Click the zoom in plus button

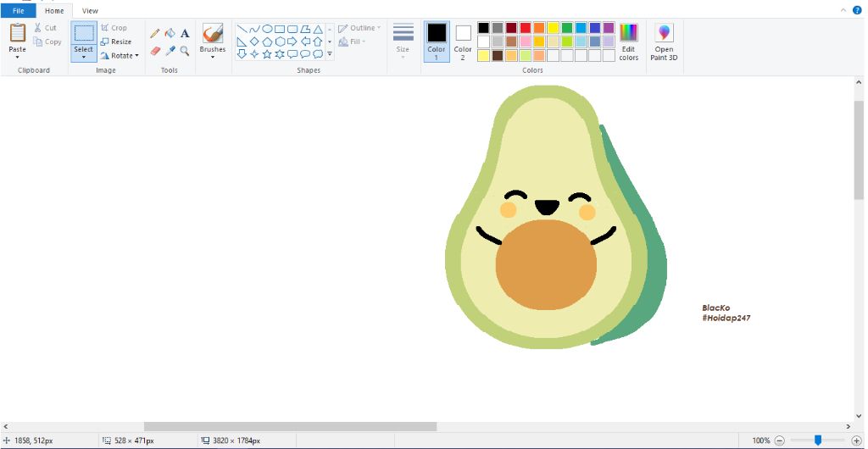pyautogui.click(x=856, y=441)
